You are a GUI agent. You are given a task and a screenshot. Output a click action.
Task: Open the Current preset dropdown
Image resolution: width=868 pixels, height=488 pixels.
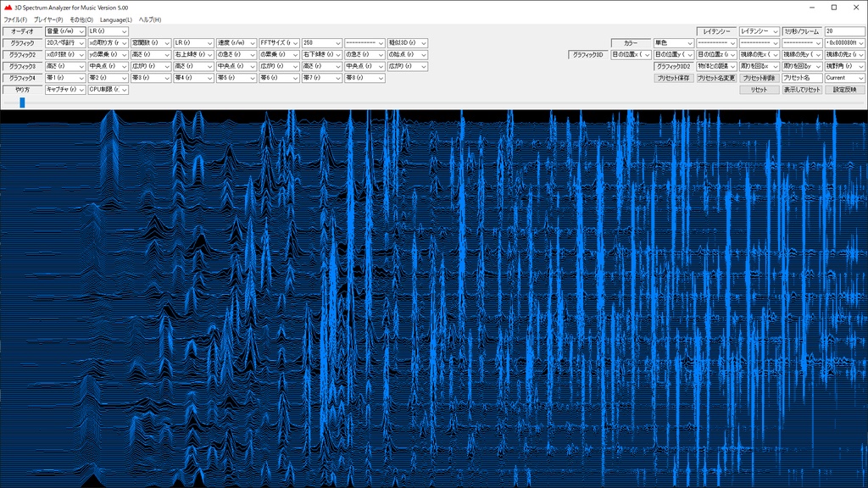click(845, 78)
